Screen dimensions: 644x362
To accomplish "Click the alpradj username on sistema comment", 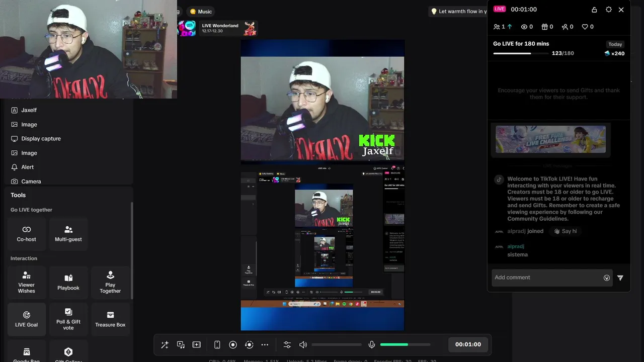I will coord(516,246).
